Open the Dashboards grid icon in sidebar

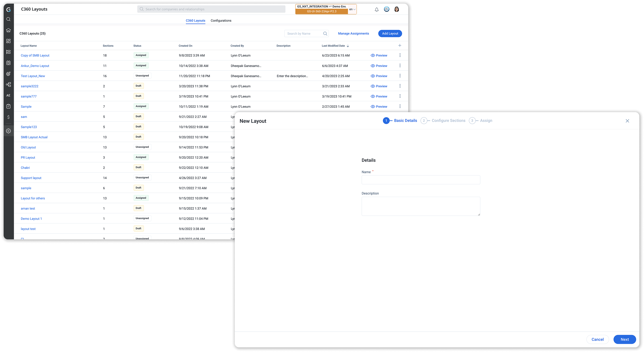pos(8,41)
